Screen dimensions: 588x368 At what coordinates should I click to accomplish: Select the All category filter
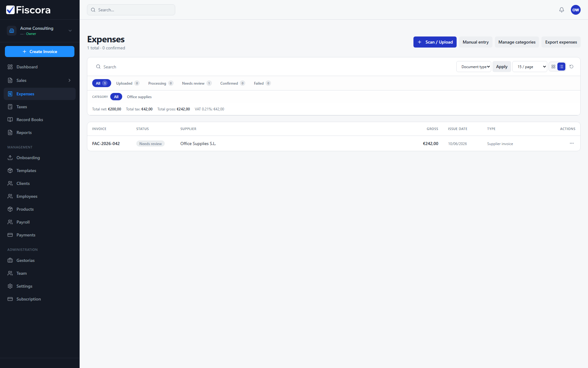point(116,97)
